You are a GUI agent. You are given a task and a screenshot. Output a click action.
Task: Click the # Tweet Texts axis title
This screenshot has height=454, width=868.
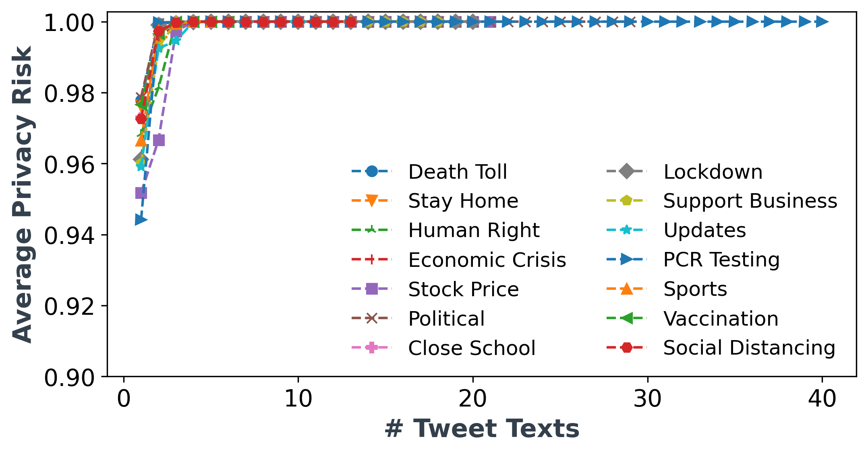coord(482,428)
